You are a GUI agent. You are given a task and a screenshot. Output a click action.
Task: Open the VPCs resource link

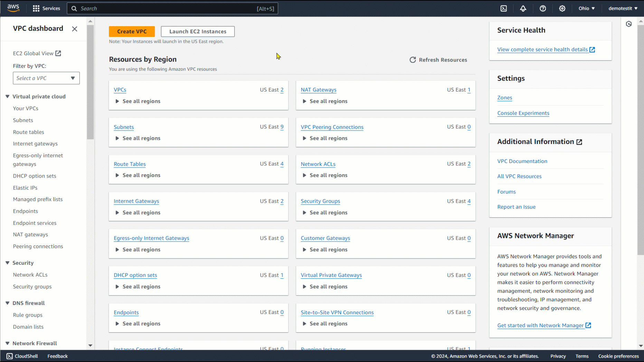pos(120,90)
